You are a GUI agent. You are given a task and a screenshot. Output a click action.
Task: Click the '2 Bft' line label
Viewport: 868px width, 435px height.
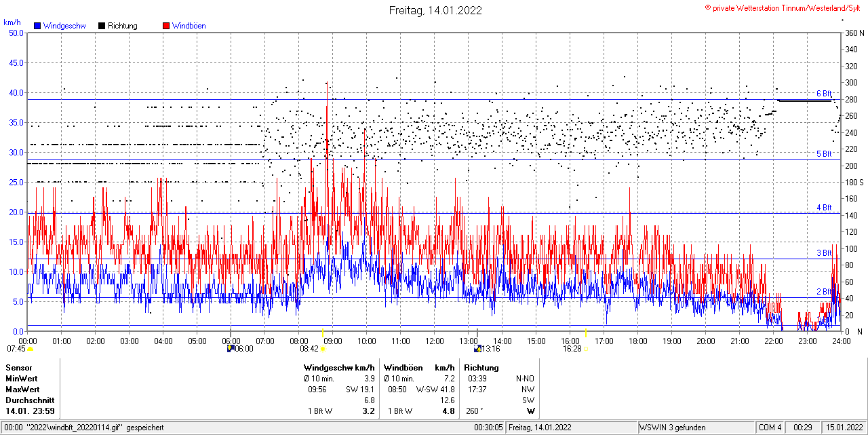[x=824, y=292]
